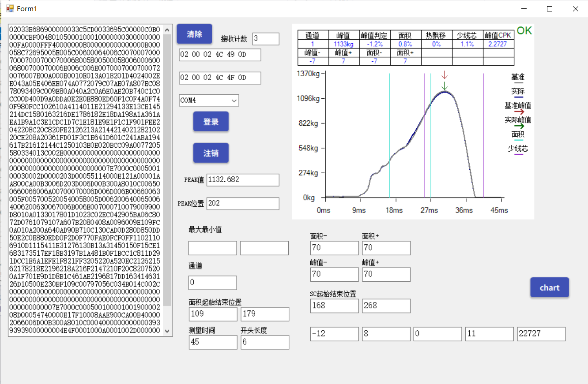
Task: Click the 面积 legend entry in chart
Action: (x=518, y=135)
